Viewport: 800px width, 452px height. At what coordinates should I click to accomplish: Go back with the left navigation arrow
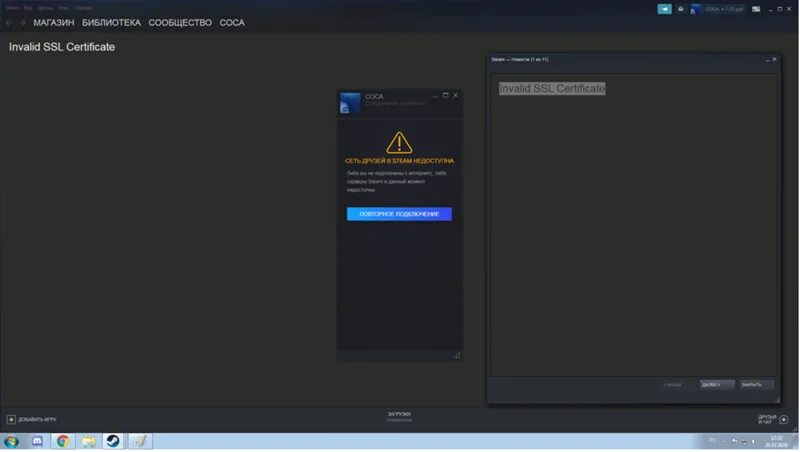click(9, 22)
